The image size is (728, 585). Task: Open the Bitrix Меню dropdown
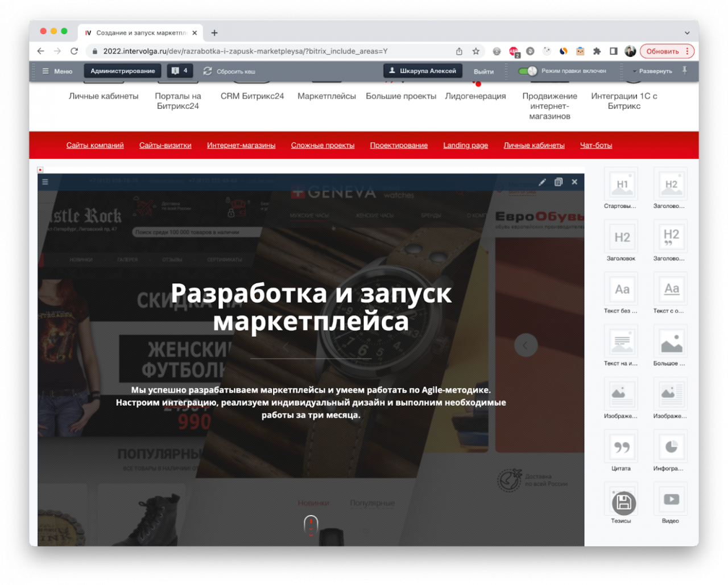coord(57,71)
